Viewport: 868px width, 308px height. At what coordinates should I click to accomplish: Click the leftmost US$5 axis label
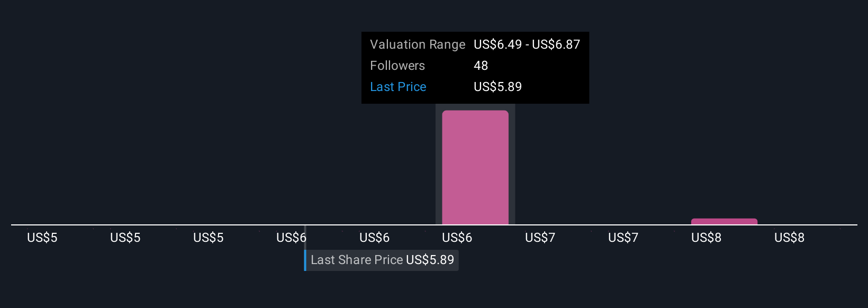click(x=42, y=238)
